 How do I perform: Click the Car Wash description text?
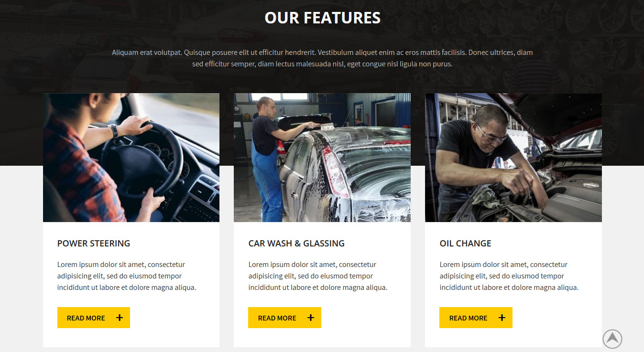(318, 276)
